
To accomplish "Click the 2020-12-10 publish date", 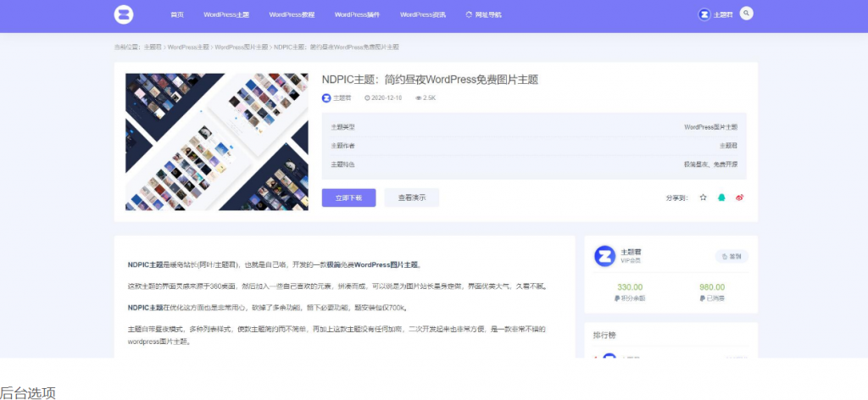I will (x=383, y=98).
